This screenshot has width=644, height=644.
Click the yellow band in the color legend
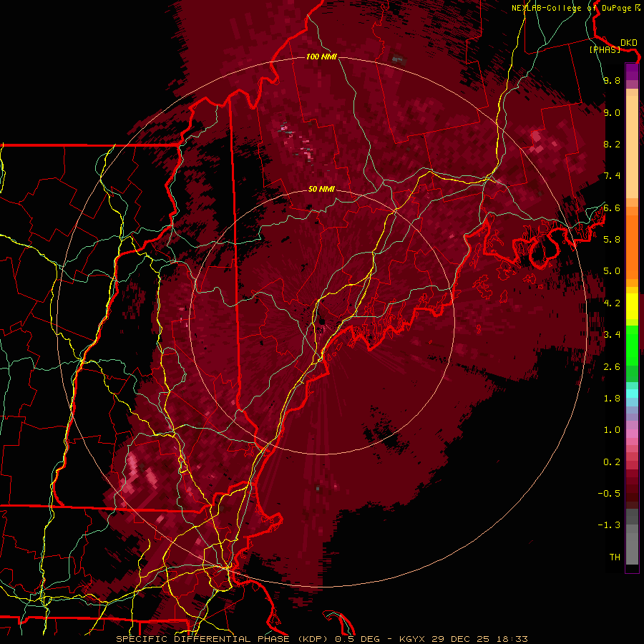(x=632, y=306)
